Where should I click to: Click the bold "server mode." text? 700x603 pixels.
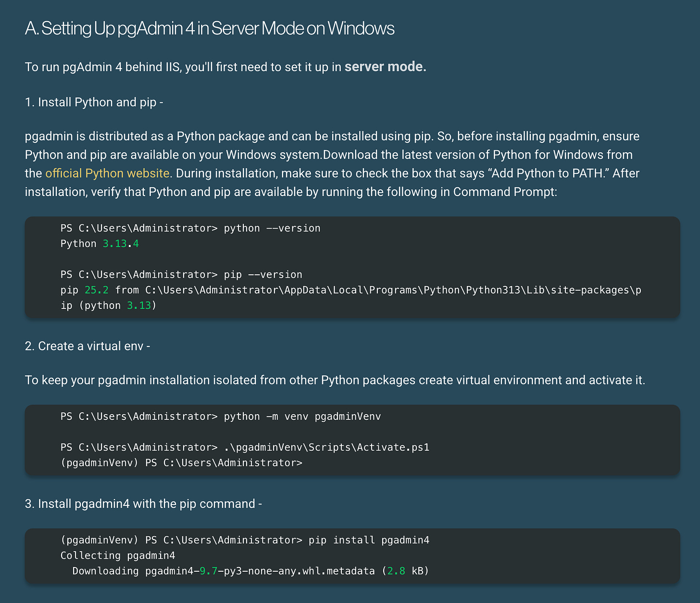(386, 67)
